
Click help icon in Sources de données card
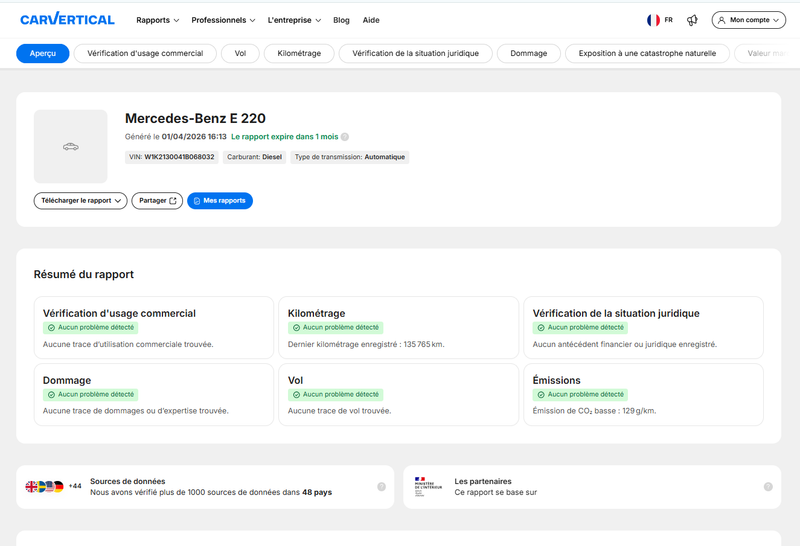point(381,487)
